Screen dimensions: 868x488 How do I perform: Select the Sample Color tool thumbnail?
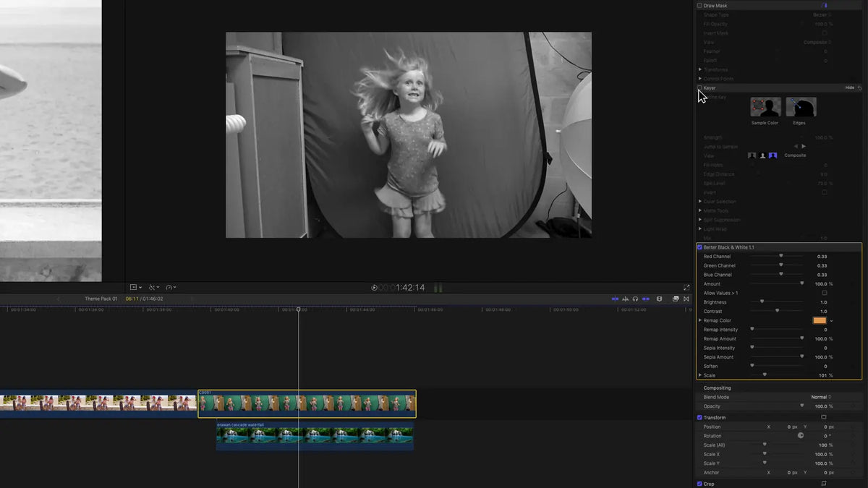pos(765,108)
